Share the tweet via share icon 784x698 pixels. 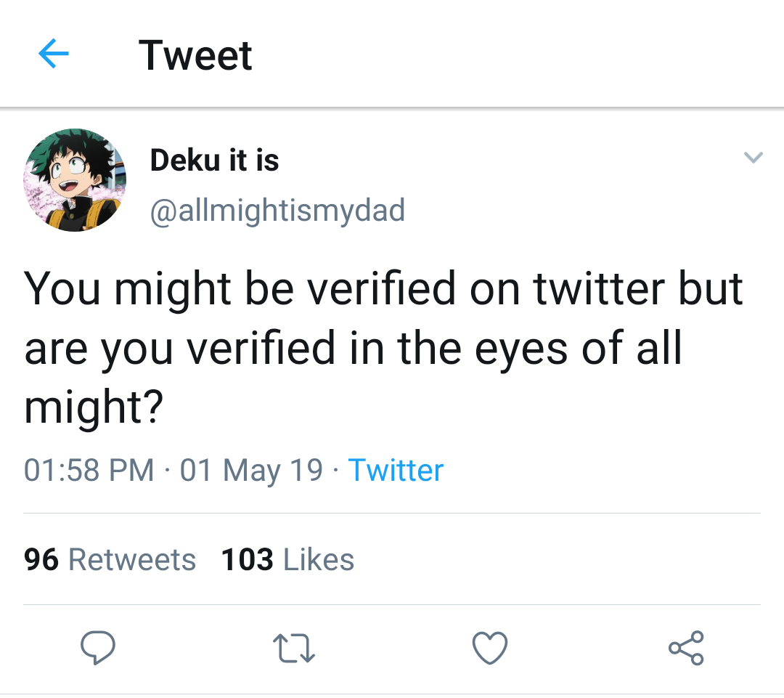click(686, 648)
